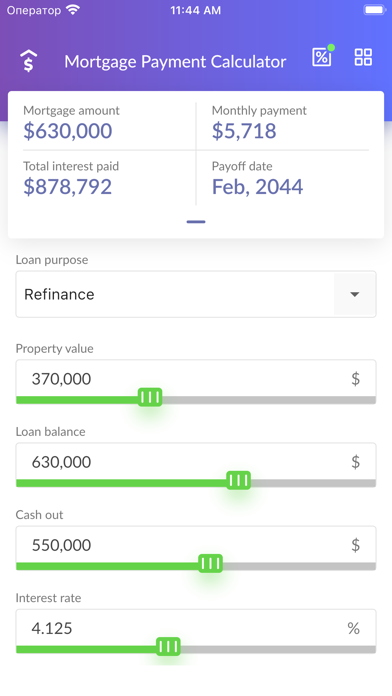
Task: Click the Cash out slider handle
Action: (210, 563)
